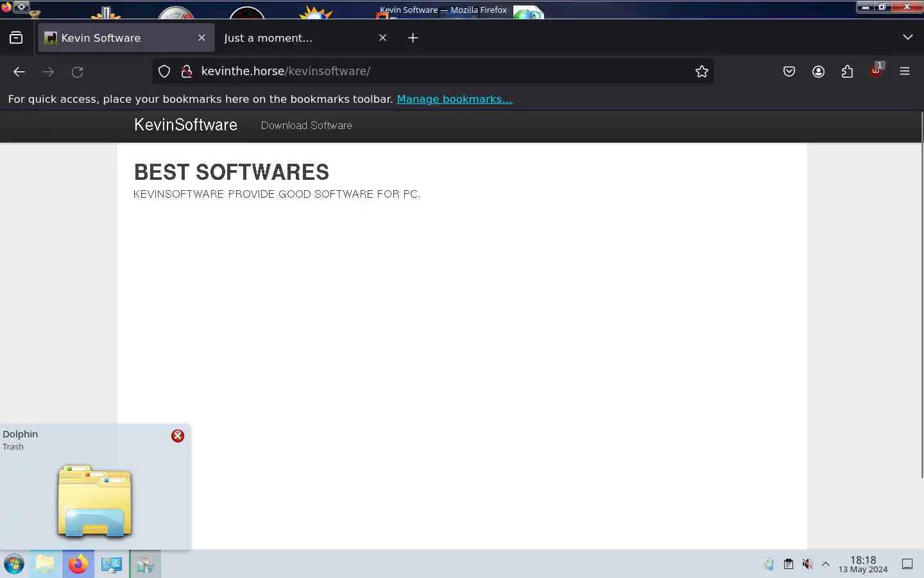Open the Firefox account icon
924x578 pixels.
[x=818, y=72]
